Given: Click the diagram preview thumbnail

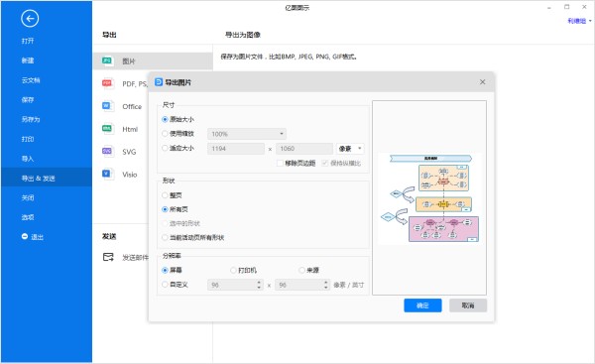Looking at the screenshot, I should click(429, 198).
